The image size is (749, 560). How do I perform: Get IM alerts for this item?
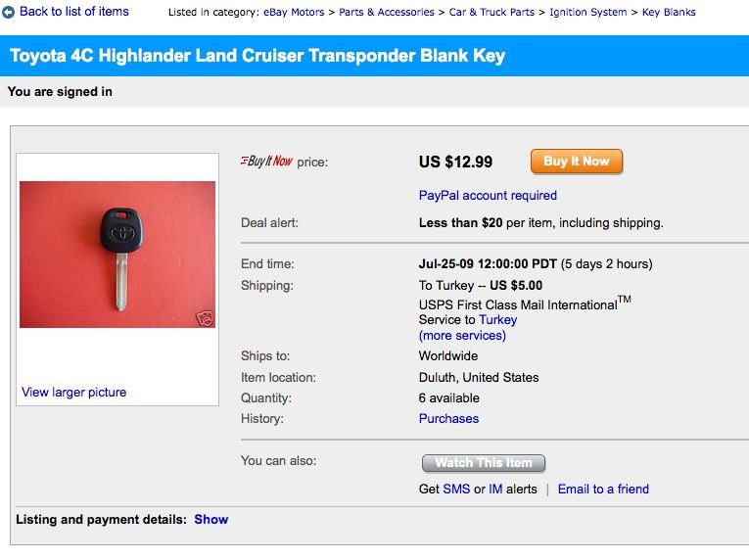click(x=495, y=490)
